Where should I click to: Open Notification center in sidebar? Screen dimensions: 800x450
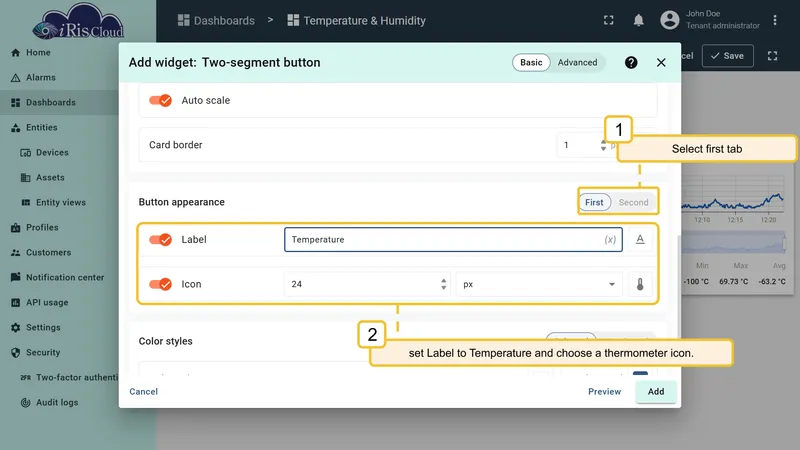pyautogui.click(x=57, y=278)
